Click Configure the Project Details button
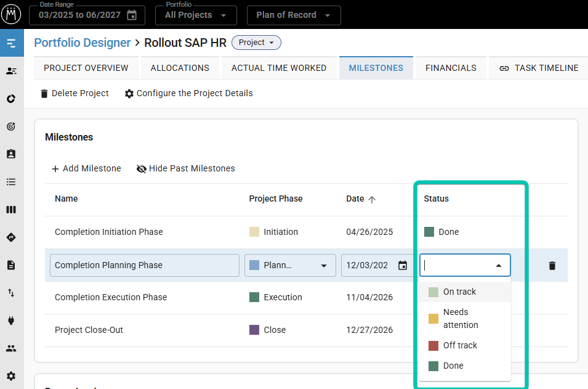588x389 pixels. [x=188, y=94]
